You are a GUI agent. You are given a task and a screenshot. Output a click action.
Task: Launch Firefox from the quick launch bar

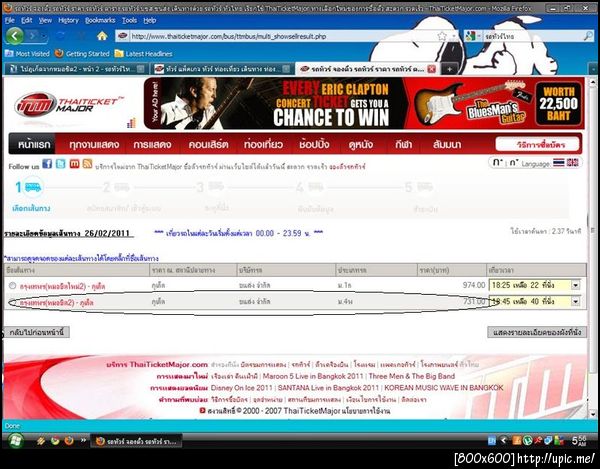pos(69,441)
